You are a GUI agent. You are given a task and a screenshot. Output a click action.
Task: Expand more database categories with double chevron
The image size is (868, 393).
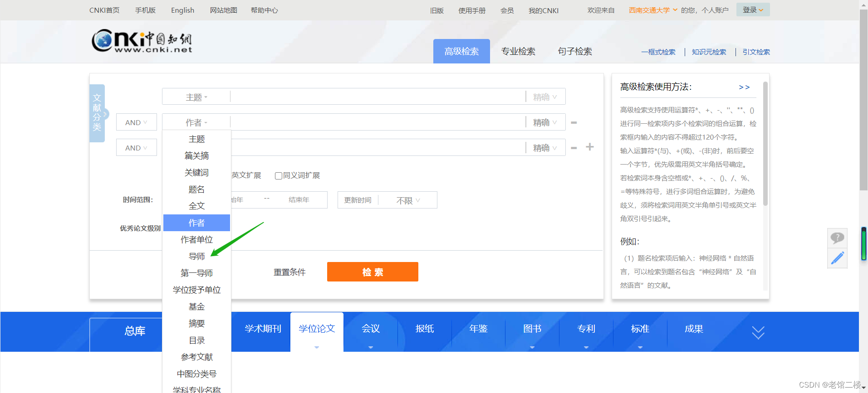point(758,333)
